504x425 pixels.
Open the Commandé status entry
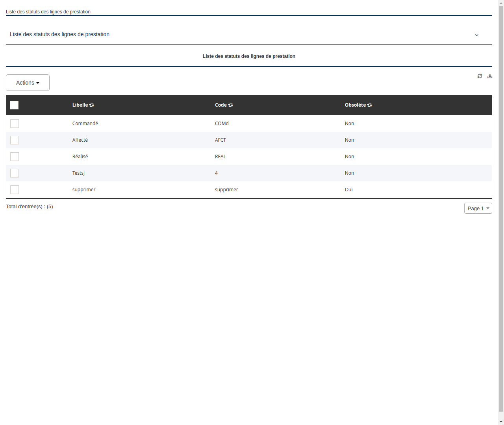85,123
